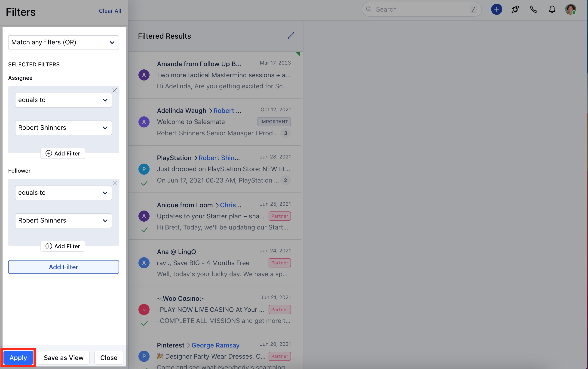
Task: Remove the Follower filter with its X
Action: 115,183
